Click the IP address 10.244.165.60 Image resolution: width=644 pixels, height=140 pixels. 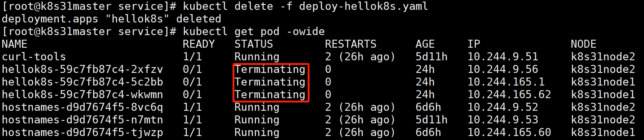(x=509, y=132)
